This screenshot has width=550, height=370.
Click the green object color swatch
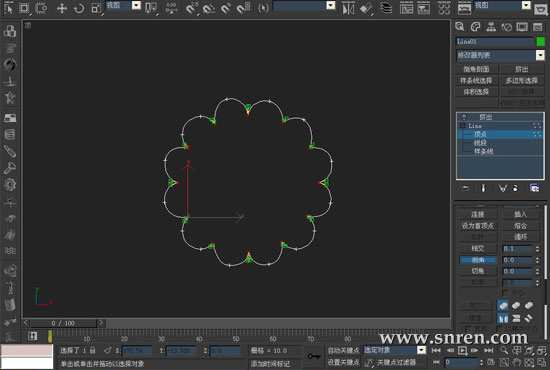(541, 42)
